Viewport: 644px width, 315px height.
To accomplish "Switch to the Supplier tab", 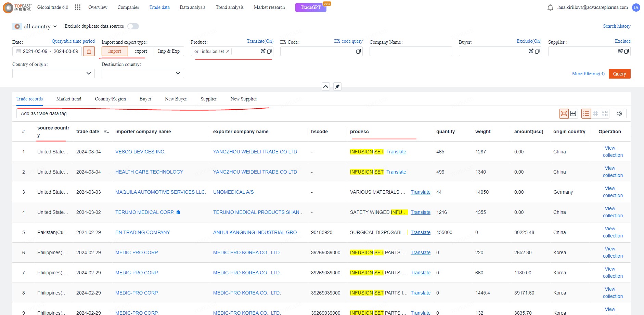I will [209, 99].
